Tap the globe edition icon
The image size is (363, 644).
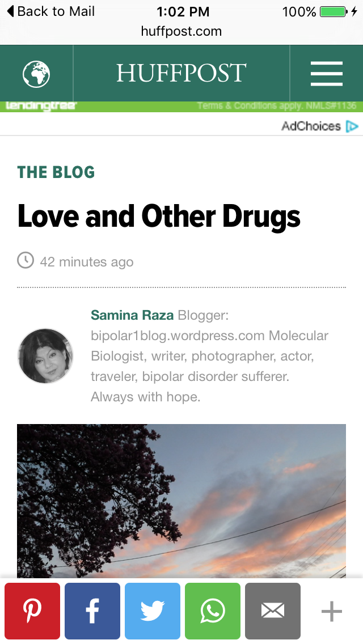point(36,74)
